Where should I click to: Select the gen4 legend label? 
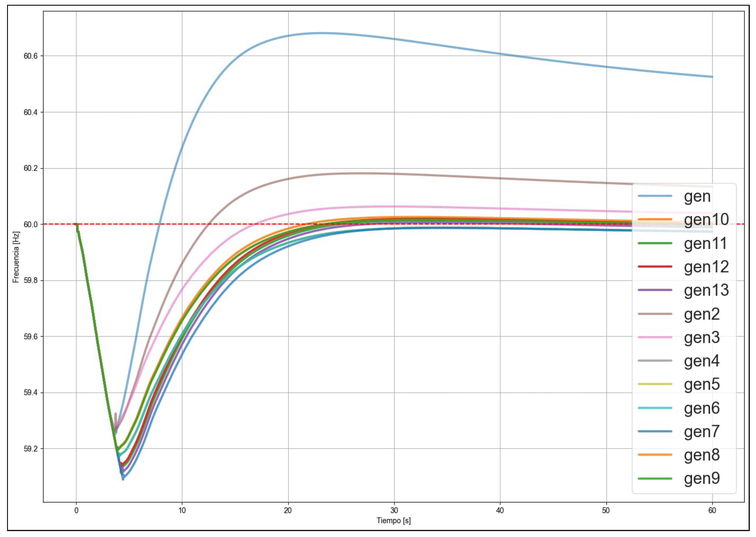(x=702, y=361)
